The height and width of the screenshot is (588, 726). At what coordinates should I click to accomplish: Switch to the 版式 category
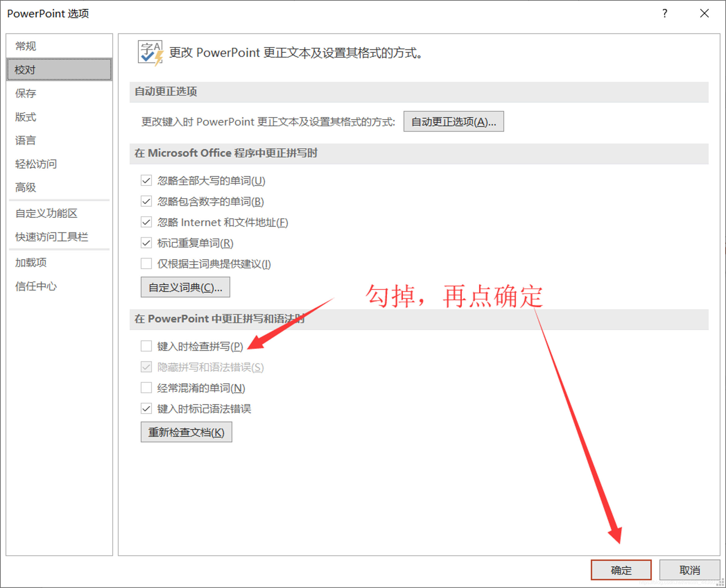(x=26, y=117)
